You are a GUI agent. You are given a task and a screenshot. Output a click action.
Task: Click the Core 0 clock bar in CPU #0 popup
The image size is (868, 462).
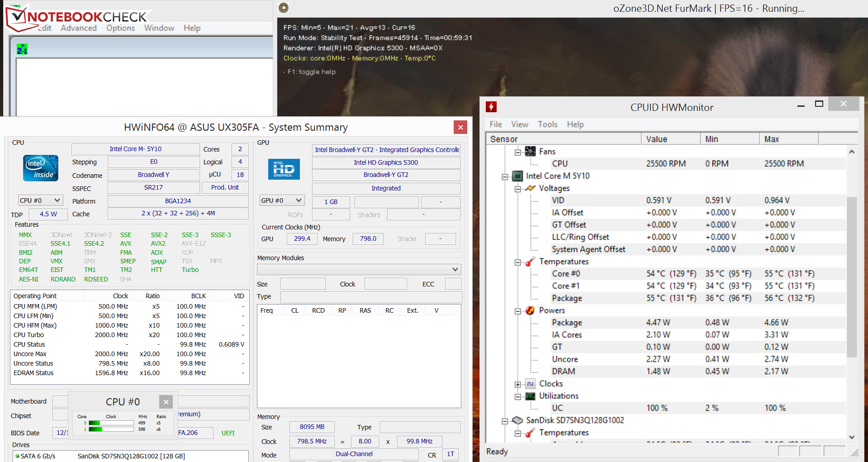[111, 423]
